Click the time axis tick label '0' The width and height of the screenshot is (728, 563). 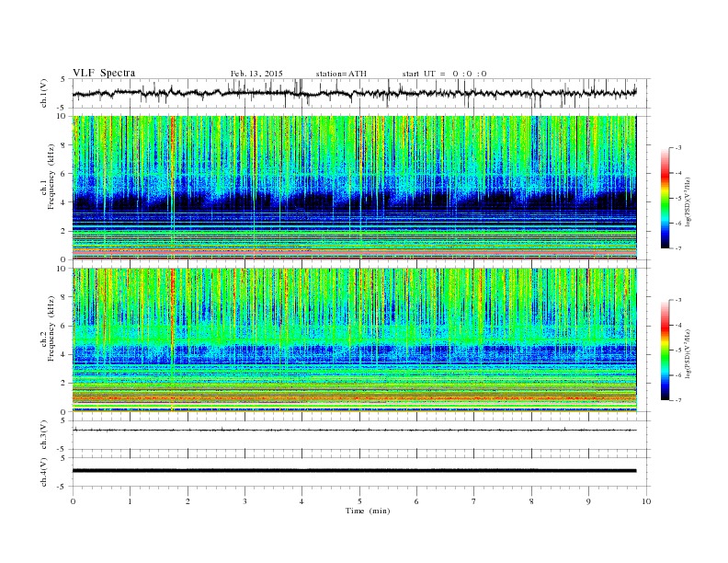tap(73, 501)
